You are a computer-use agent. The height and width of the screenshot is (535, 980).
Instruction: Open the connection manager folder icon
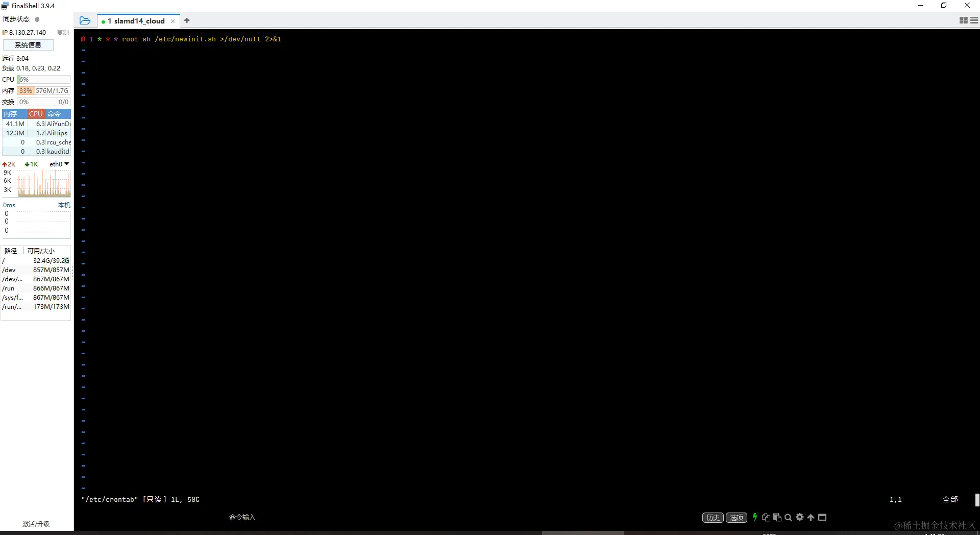[x=85, y=20]
